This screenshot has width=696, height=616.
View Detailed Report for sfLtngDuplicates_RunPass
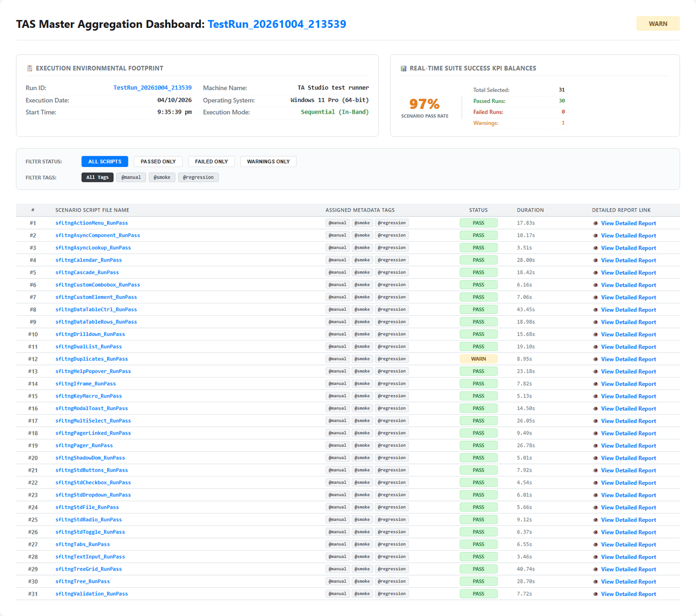tap(628, 359)
